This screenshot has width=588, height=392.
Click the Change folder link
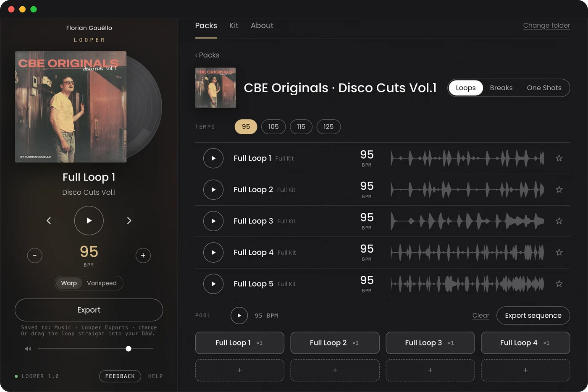click(x=546, y=26)
